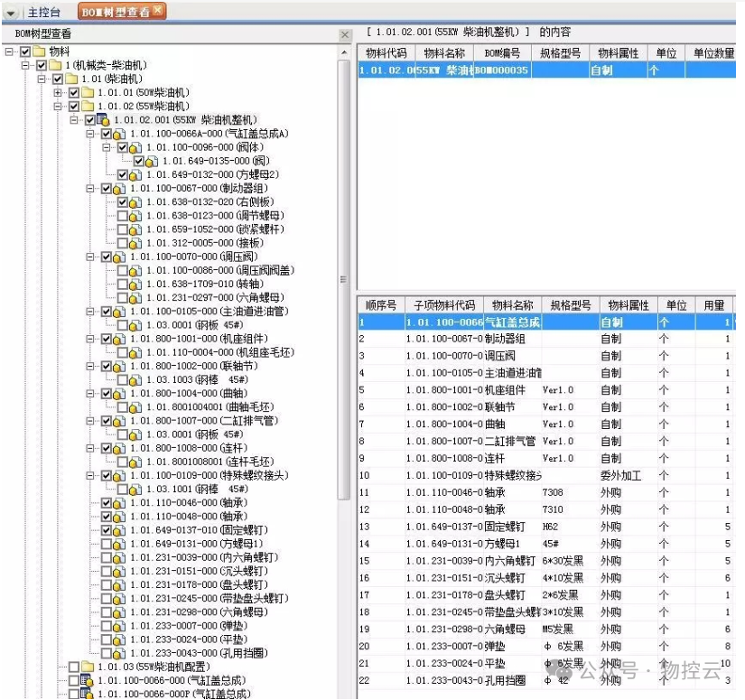Viewport: 745px width, 700px height.
Task: Click the folder icon of 1.01.03 55W柴油机配置
Action: (88, 667)
